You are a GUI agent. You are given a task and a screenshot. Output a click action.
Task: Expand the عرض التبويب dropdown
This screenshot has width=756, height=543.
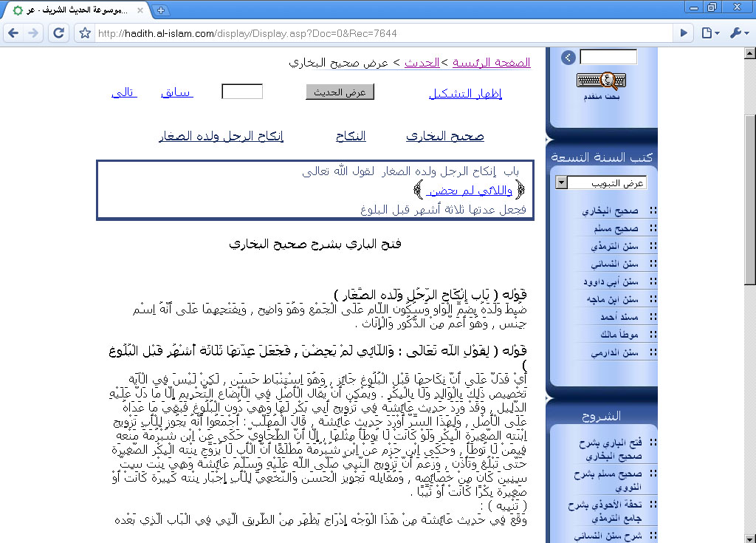562,182
